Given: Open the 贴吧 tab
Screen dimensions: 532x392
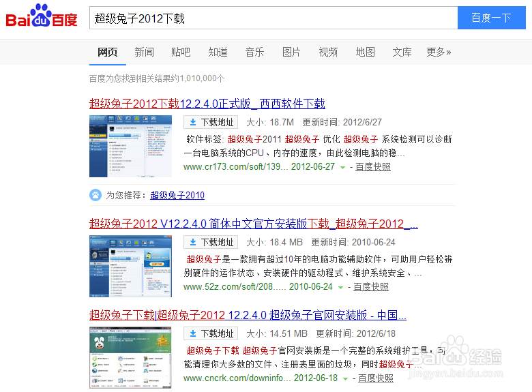Looking at the screenshot, I should [181, 52].
